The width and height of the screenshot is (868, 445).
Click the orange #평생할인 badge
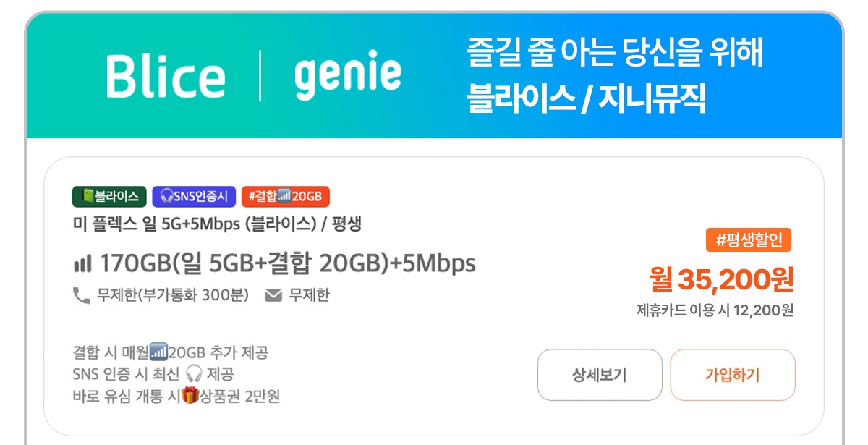click(749, 240)
